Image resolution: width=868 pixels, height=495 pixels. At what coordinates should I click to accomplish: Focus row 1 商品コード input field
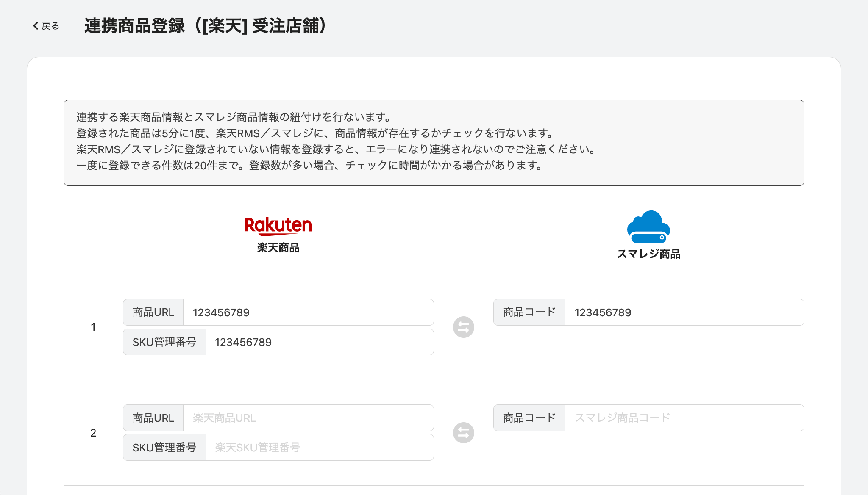tap(684, 312)
